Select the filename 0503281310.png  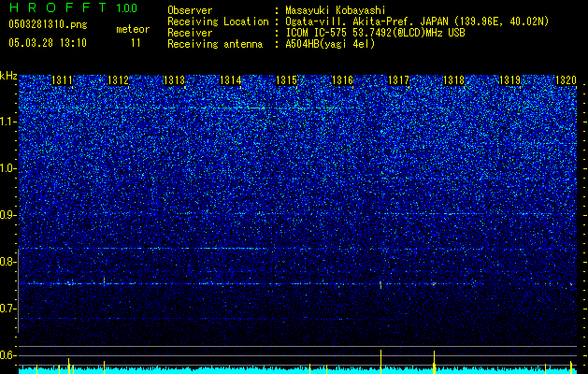pos(48,24)
